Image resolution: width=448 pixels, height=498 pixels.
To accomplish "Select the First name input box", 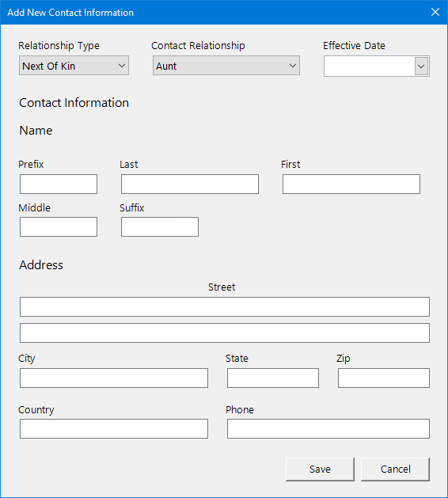I will (x=351, y=184).
